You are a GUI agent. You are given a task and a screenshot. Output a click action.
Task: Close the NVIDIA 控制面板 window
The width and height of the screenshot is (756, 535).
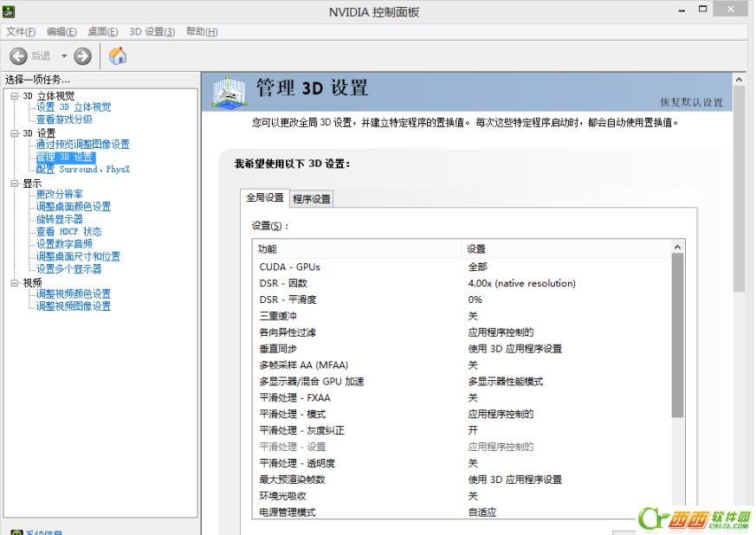pyautogui.click(x=731, y=10)
